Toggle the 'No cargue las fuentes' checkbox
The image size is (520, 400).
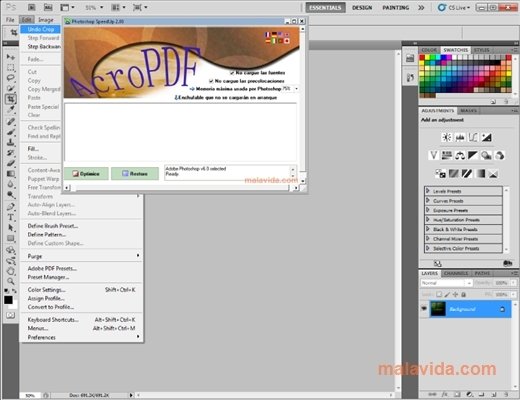(232, 73)
